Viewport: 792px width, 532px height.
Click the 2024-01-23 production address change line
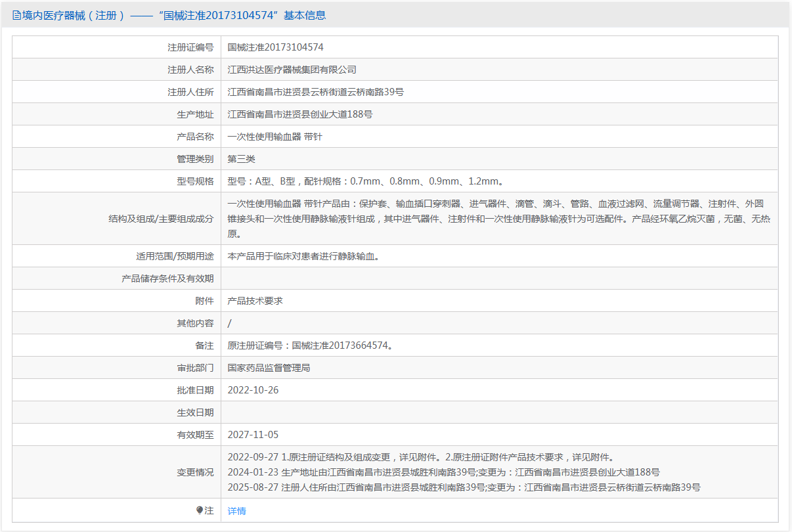pos(444,472)
